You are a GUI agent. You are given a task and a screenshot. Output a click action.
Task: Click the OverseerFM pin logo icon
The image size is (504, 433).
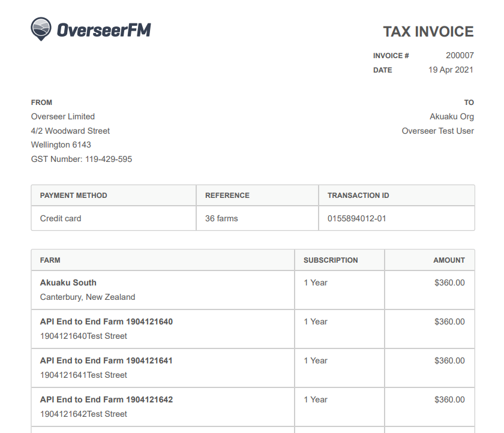(x=41, y=29)
